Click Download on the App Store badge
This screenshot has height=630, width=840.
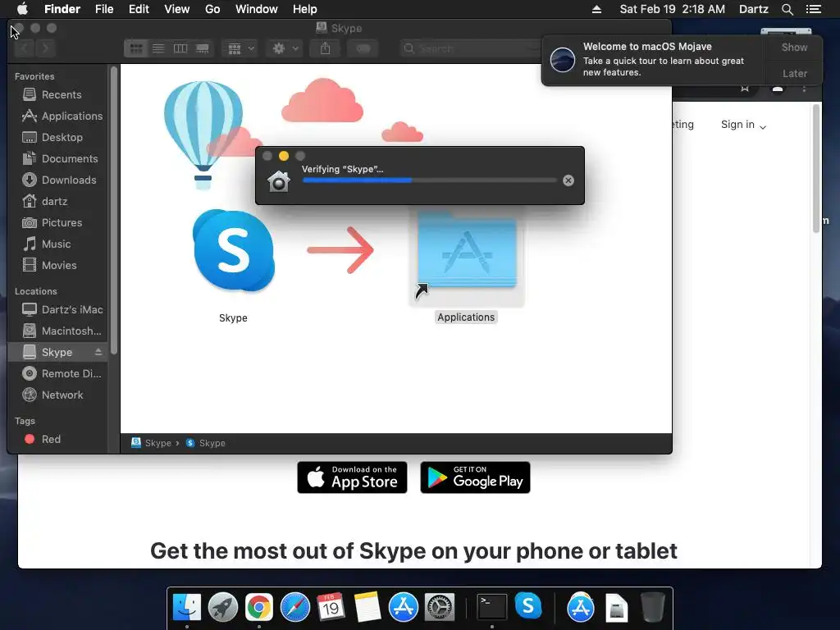coord(352,477)
